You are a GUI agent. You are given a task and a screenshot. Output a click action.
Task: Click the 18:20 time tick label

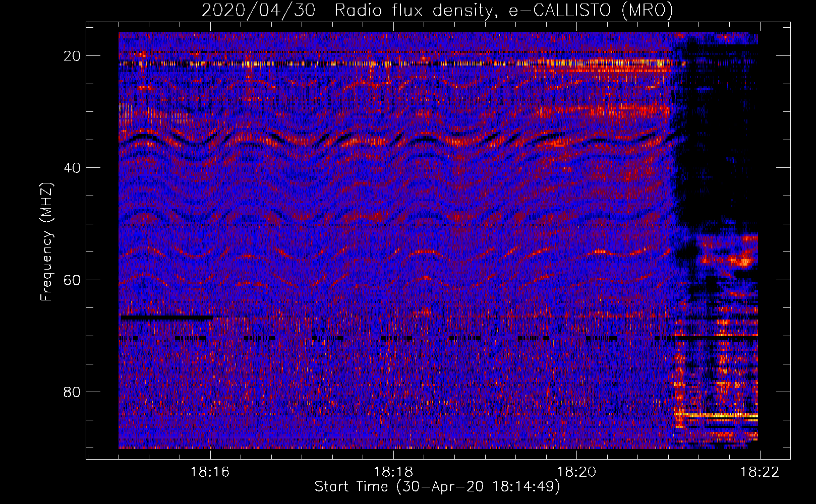click(x=576, y=472)
